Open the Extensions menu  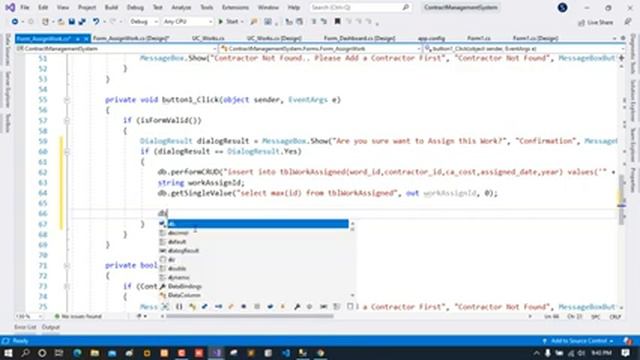point(236,7)
